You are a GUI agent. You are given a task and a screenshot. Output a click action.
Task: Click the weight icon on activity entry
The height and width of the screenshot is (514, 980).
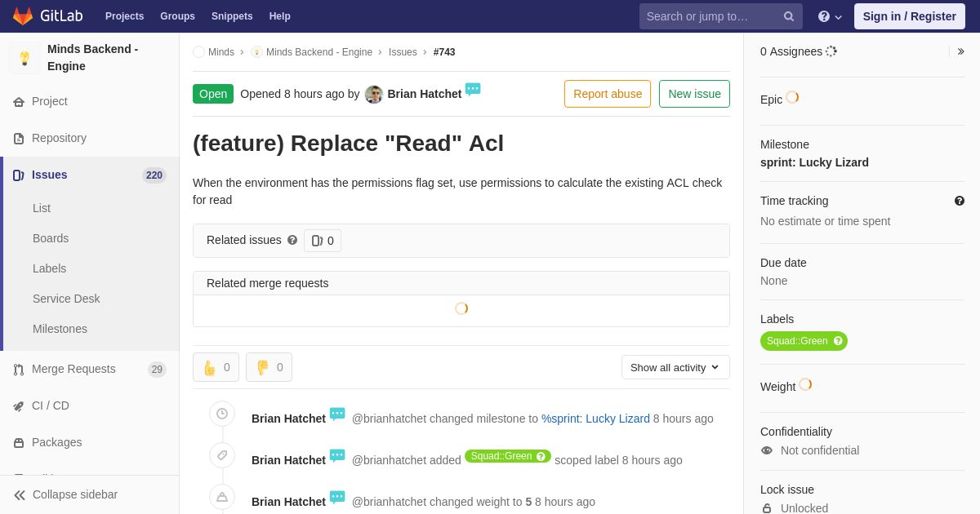coord(222,497)
